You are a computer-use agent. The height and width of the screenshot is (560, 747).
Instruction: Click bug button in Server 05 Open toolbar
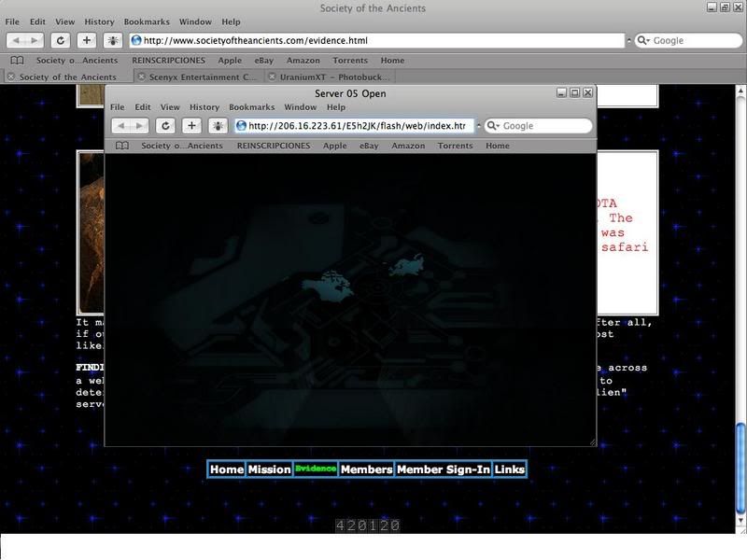[218, 126]
